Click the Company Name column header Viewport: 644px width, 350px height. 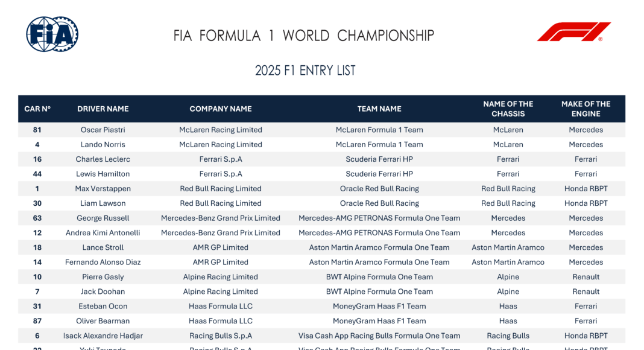(221, 109)
